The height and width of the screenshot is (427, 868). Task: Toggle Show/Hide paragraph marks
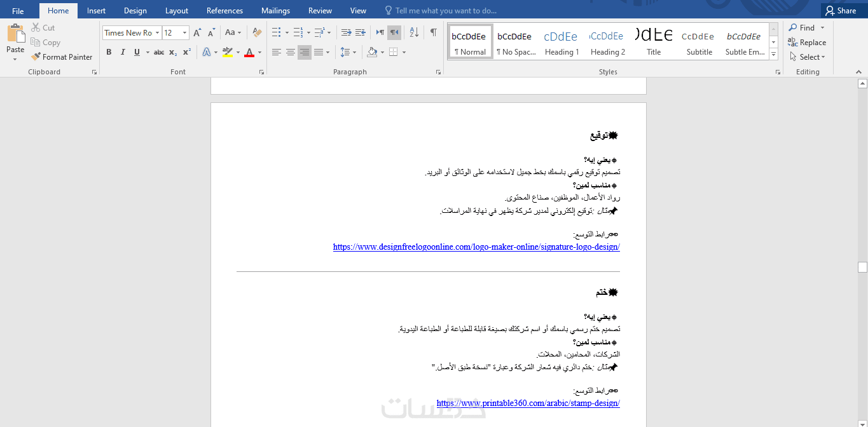coord(433,32)
